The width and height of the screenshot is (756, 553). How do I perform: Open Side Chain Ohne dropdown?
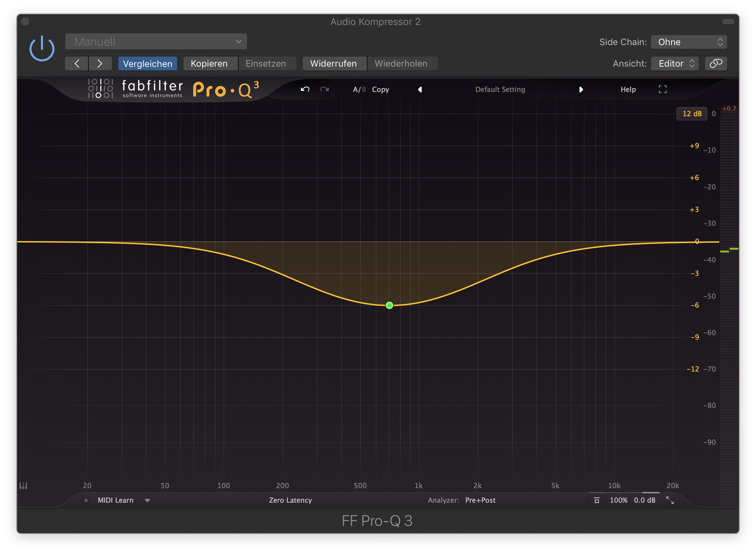pyautogui.click(x=689, y=42)
